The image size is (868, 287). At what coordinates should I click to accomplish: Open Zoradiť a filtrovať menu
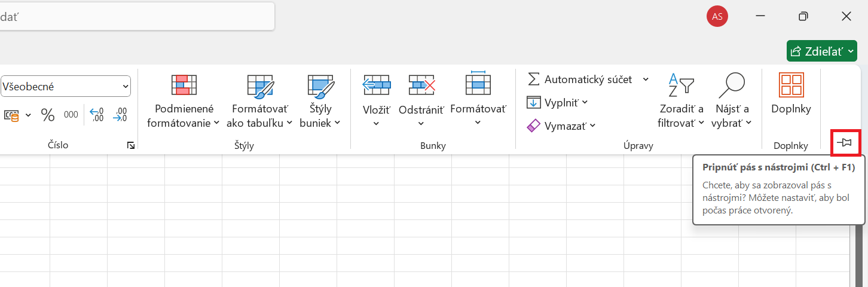click(x=681, y=101)
